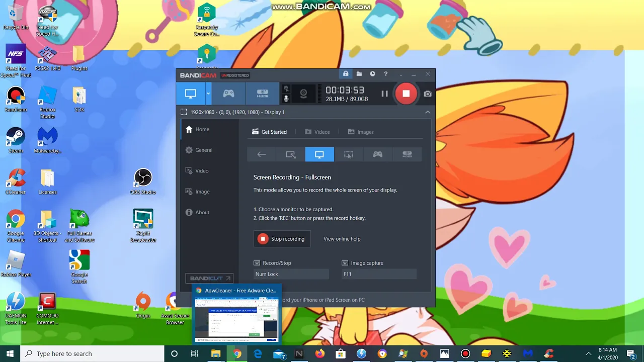Click the back arrow mode button
Viewport: 644px width, 362px height.
[x=262, y=154]
